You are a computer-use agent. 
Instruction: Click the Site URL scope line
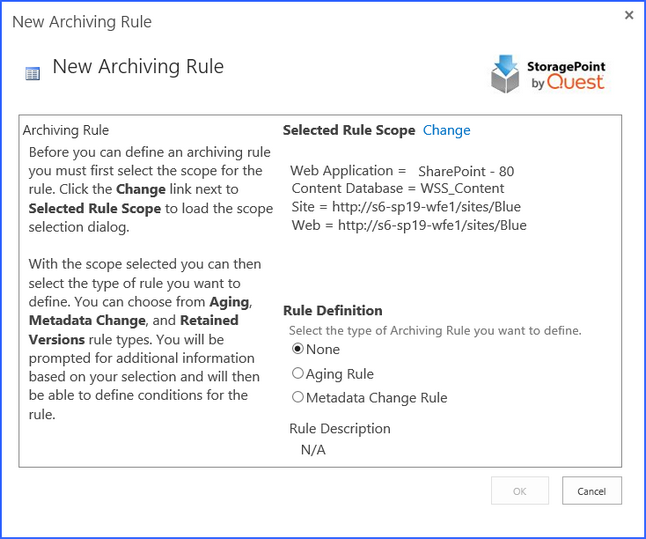click(x=406, y=206)
